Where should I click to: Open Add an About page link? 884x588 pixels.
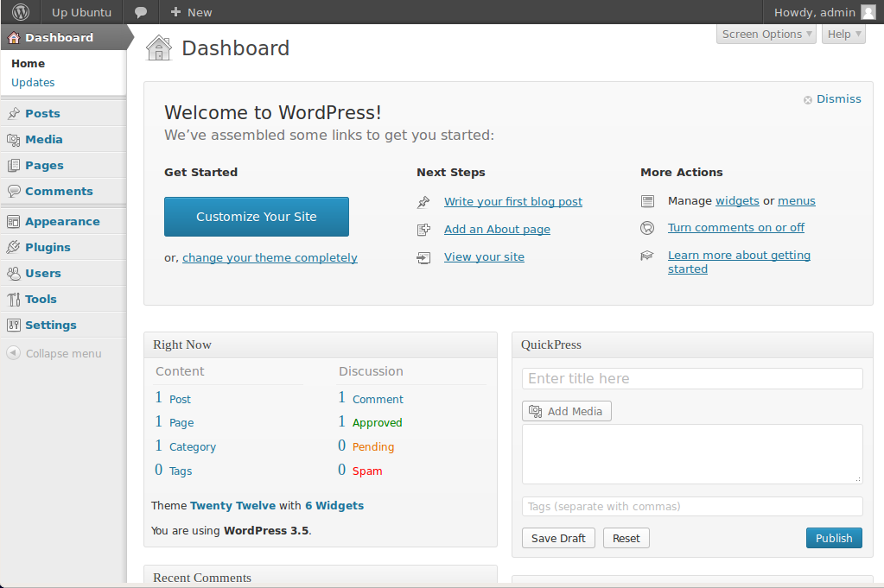point(497,229)
